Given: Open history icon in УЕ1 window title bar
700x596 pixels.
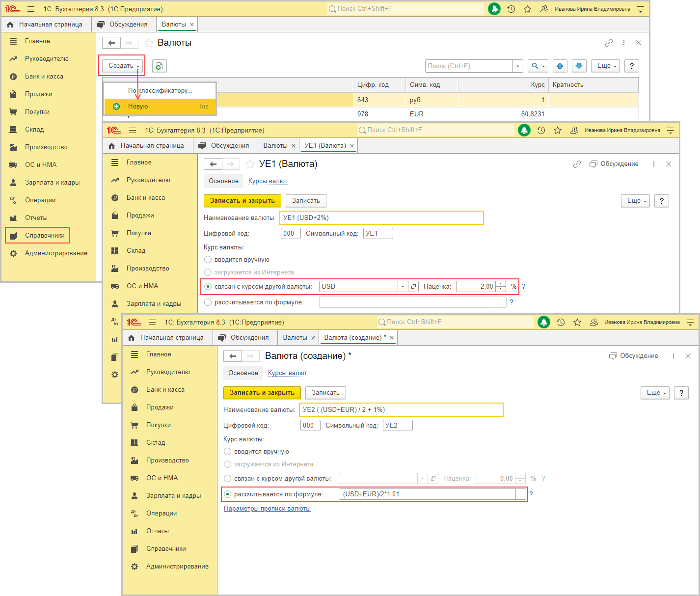Looking at the screenshot, I should 541,130.
